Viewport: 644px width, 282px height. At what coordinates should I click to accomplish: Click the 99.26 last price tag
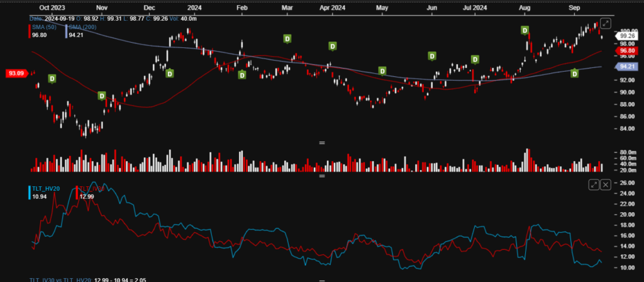[626, 36]
